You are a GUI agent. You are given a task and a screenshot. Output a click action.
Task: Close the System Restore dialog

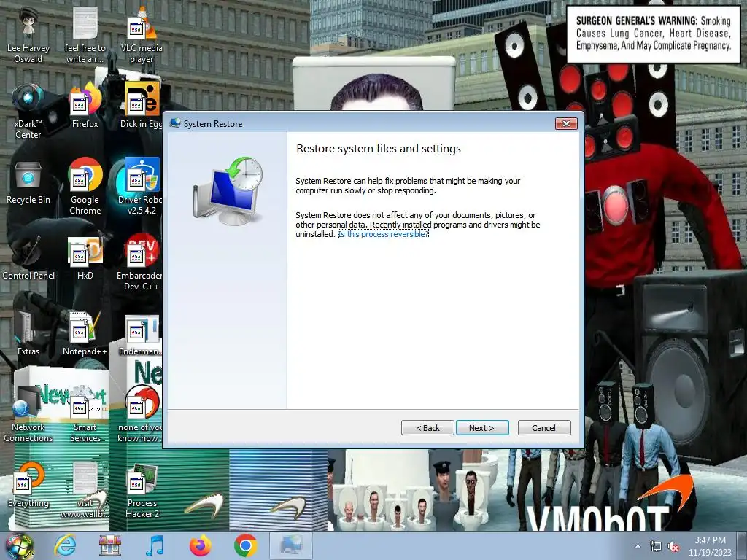[x=566, y=124]
